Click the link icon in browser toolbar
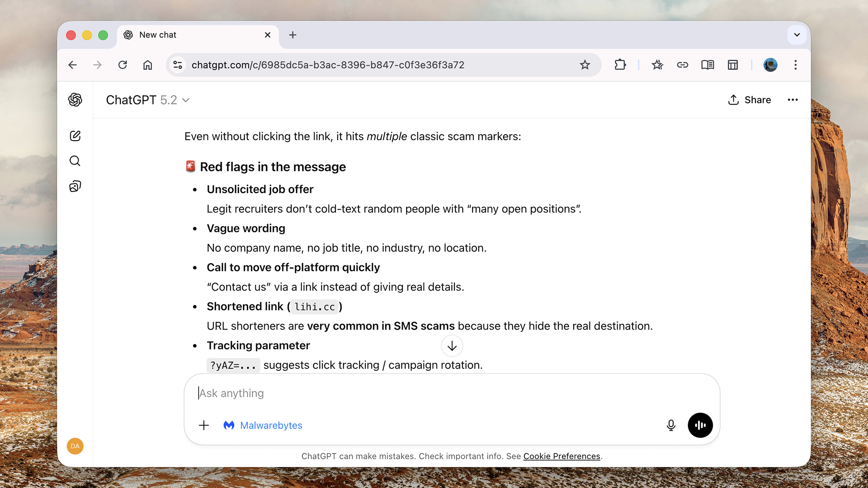 click(x=682, y=65)
